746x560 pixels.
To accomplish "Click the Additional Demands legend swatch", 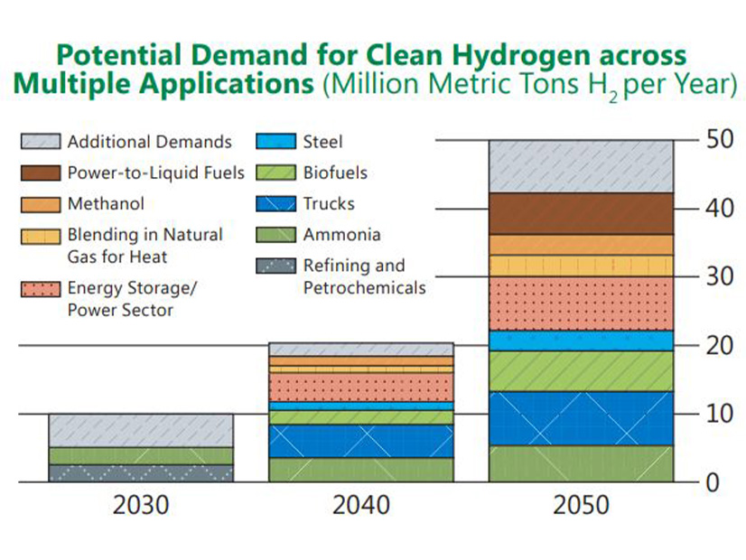I will [x=40, y=142].
